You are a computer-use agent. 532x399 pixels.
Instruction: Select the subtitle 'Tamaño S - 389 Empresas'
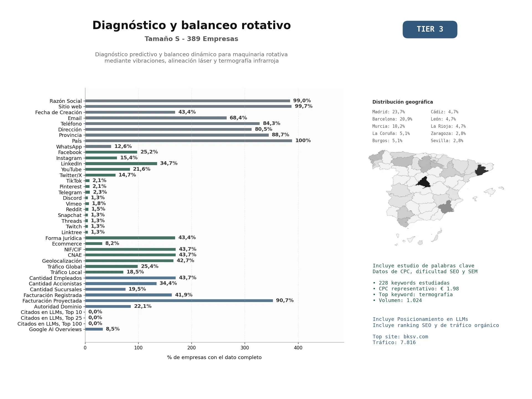tap(191, 39)
